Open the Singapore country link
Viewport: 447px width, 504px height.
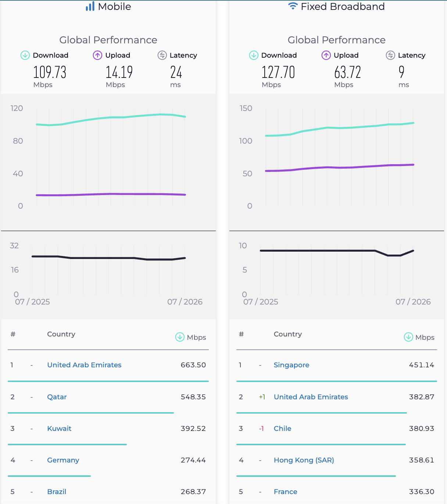pos(292,365)
